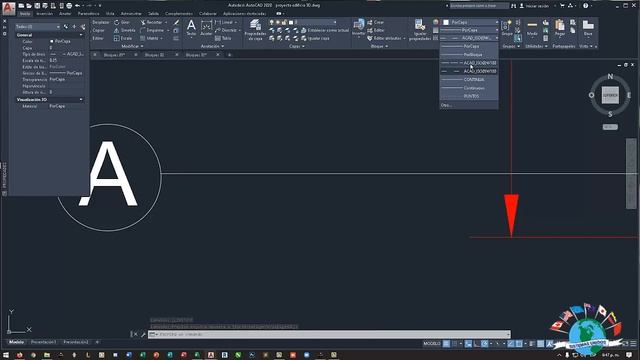The image size is (640, 360).
Task: Click the Insertar block icon
Action: click(x=358, y=28)
